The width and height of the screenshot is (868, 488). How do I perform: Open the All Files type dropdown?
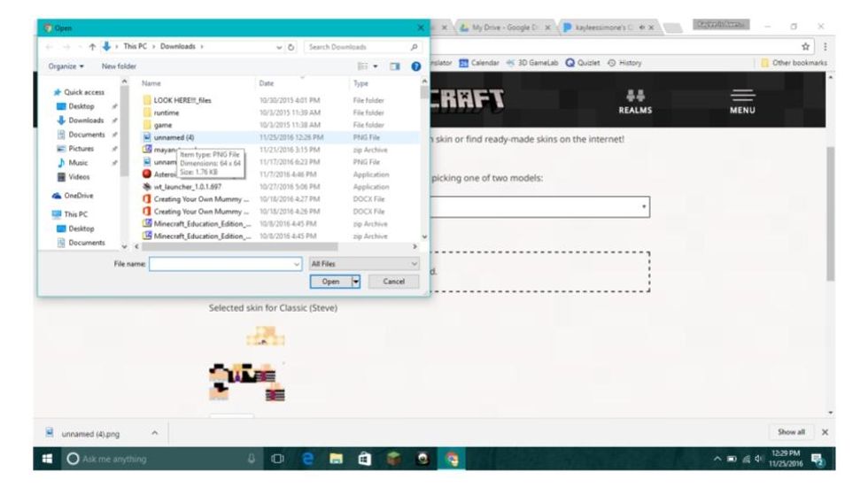363,264
